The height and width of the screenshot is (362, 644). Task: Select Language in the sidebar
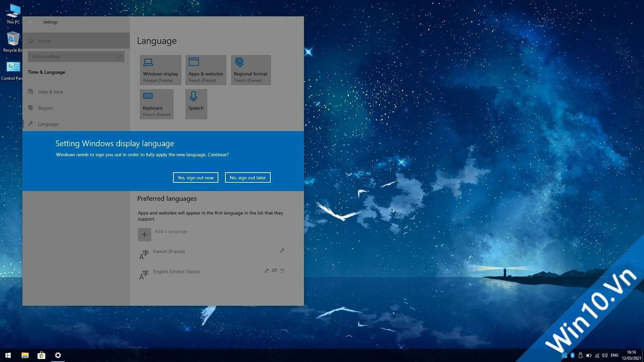(x=48, y=124)
